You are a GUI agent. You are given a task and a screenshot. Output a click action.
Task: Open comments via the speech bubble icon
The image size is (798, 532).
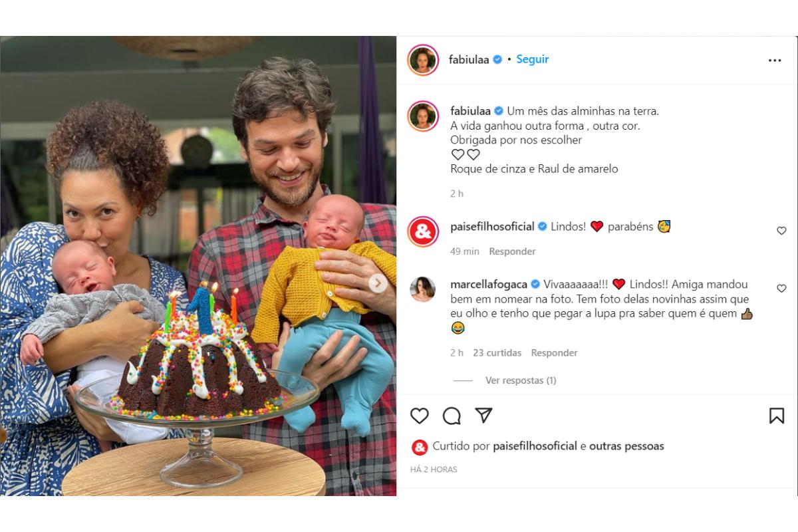(452, 416)
